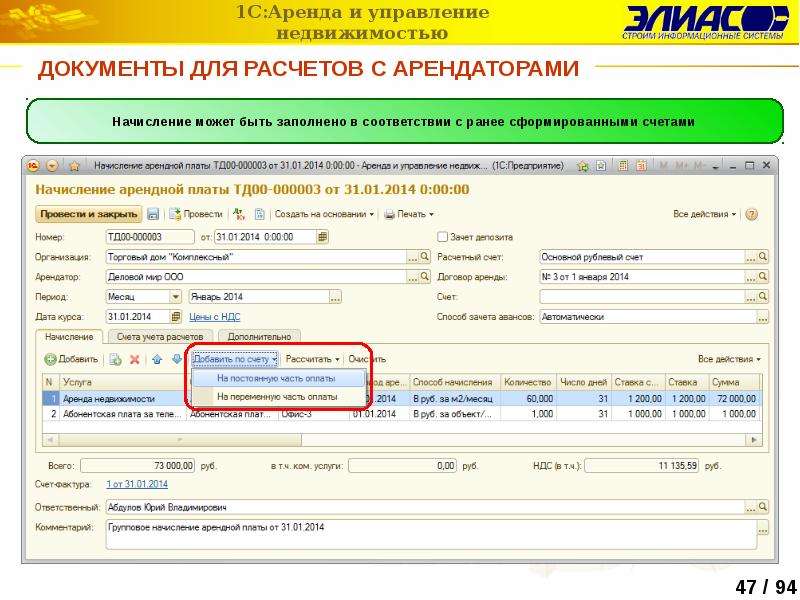Open Способ зачета авансов selection ellipsis
The image size is (800, 600).
click(762, 317)
